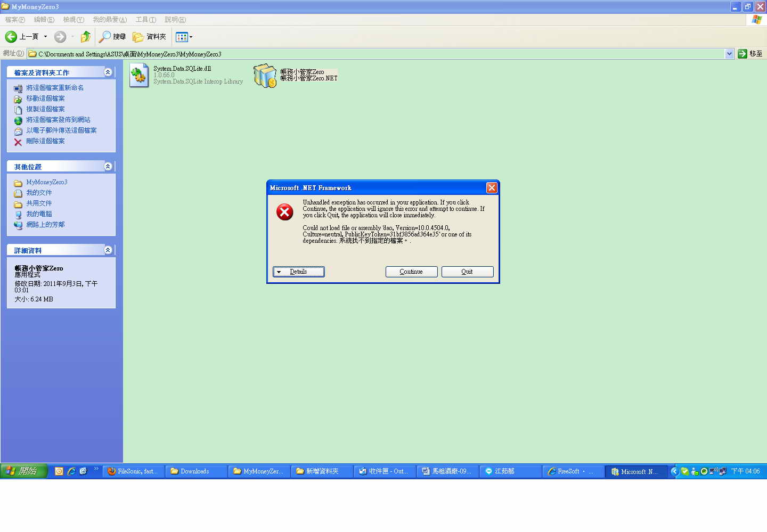
Task: Click 將這個檔案發佈到網站 link
Action: point(58,120)
